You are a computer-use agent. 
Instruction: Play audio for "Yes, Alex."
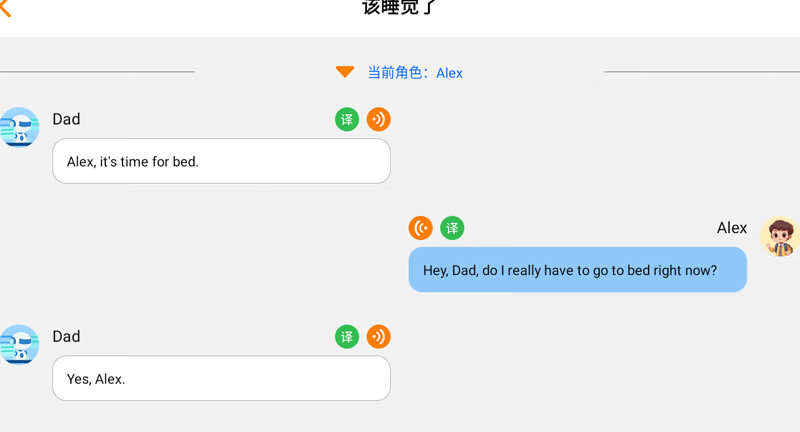tap(379, 337)
